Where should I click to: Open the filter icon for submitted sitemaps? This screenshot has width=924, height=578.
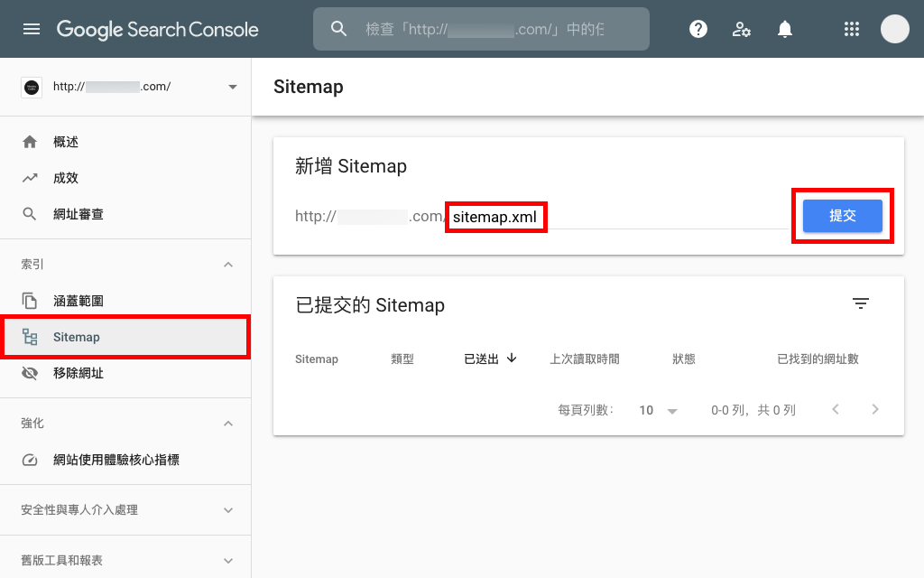point(860,303)
